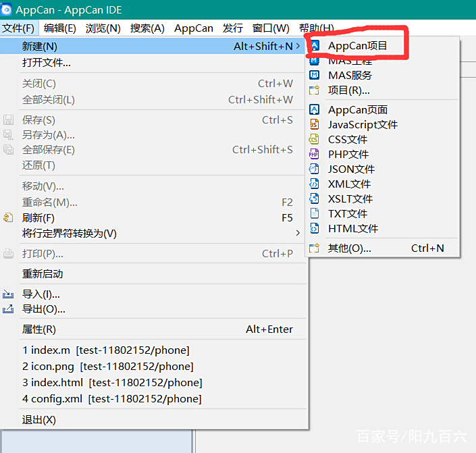Click the AppCan IDE title bar logo
476x453 pixels.
(x=6, y=9)
